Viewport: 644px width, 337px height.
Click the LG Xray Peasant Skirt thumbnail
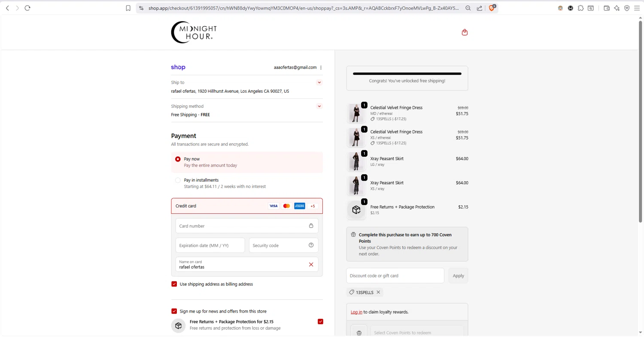click(356, 161)
